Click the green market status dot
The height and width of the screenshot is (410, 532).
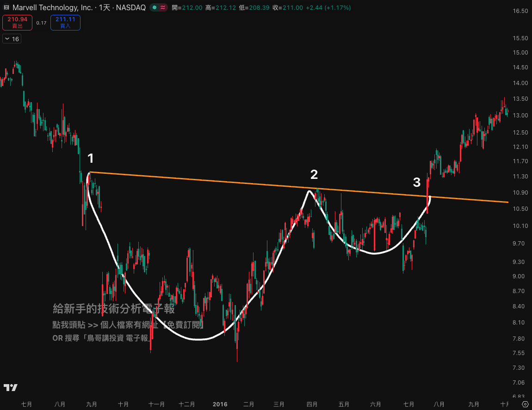[155, 7]
